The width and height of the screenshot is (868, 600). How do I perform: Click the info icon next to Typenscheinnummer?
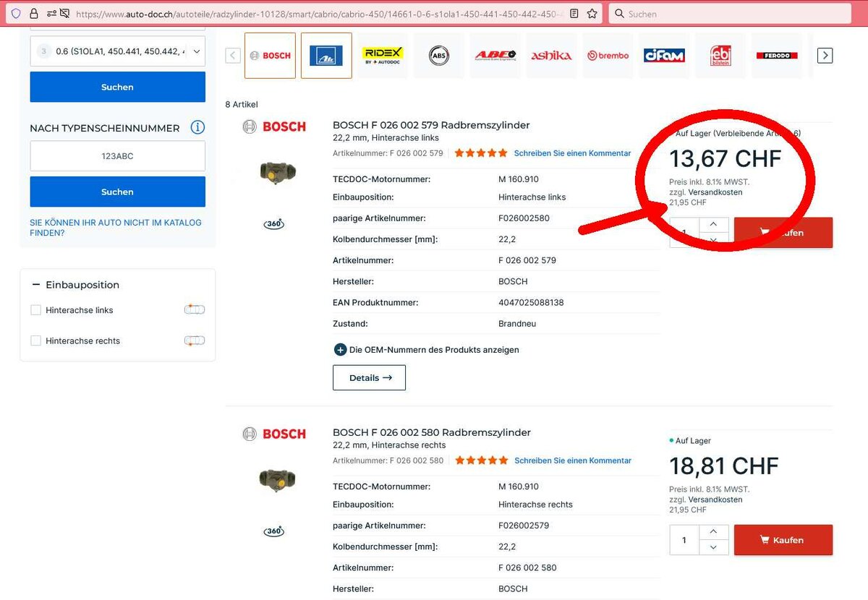(x=197, y=128)
